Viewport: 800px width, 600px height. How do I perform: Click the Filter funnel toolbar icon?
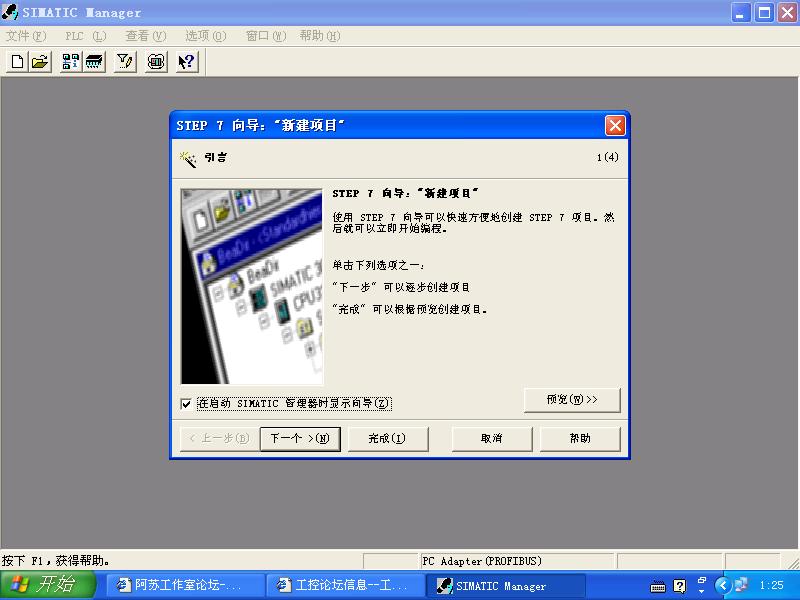coord(125,62)
